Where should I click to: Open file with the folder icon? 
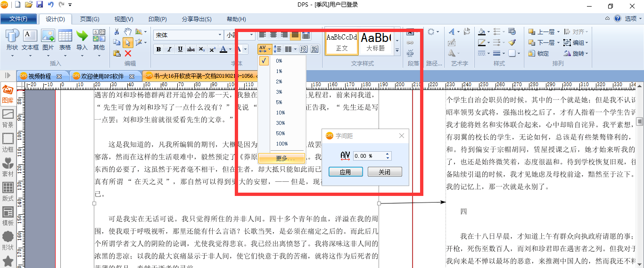click(28, 5)
